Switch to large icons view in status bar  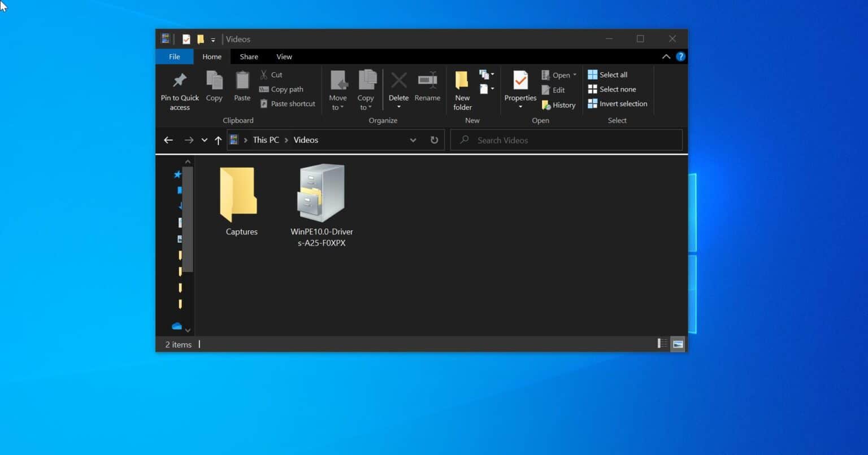tap(677, 343)
